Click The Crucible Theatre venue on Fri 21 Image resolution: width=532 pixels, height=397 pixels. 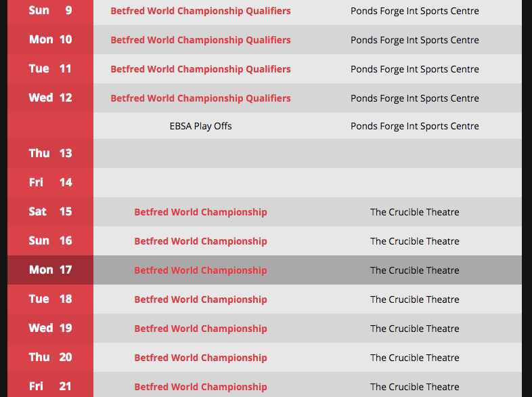point(414,387)
